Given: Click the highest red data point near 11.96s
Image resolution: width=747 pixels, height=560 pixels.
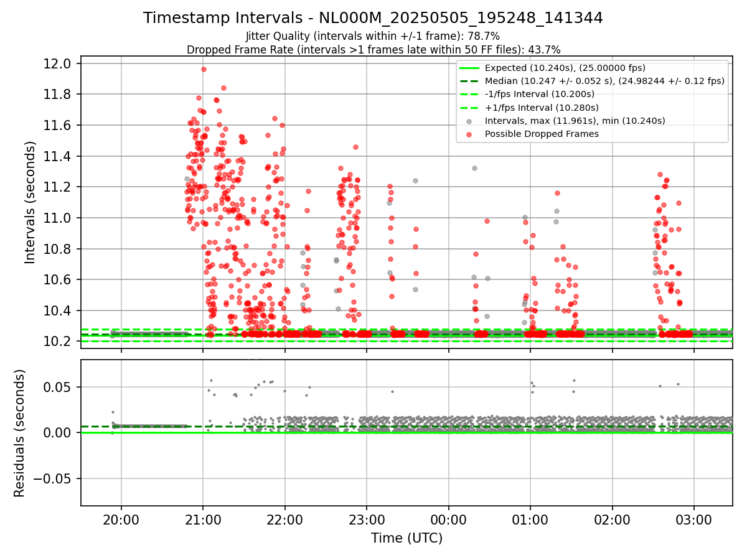Looking at the screenshot, I should (x=204, y=69).
